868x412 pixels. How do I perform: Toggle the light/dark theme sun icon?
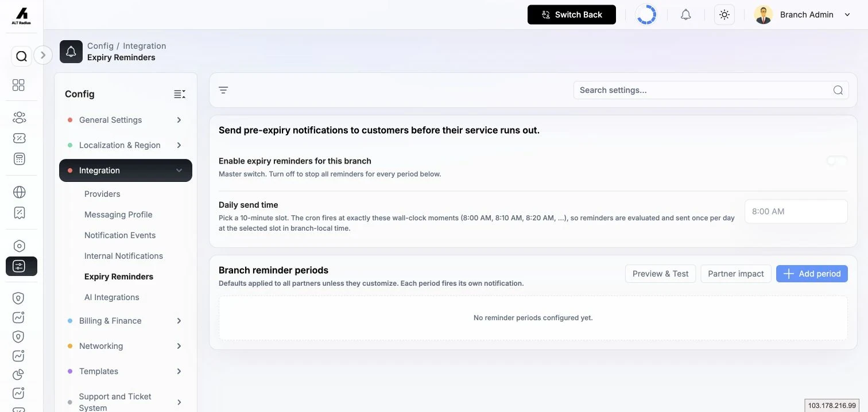724,15
